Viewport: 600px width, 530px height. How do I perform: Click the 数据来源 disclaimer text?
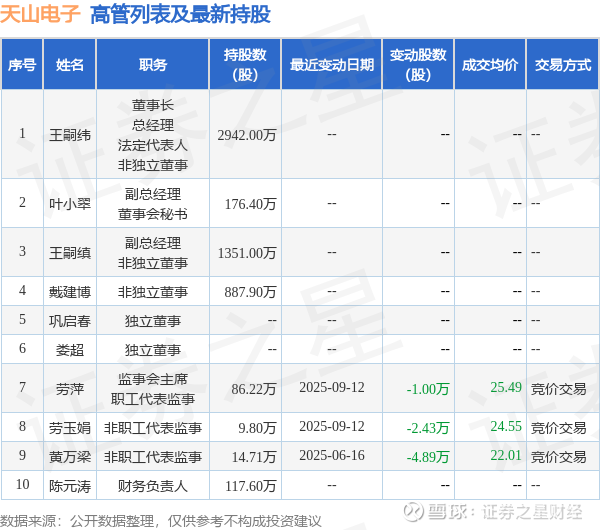coord(161,521)
